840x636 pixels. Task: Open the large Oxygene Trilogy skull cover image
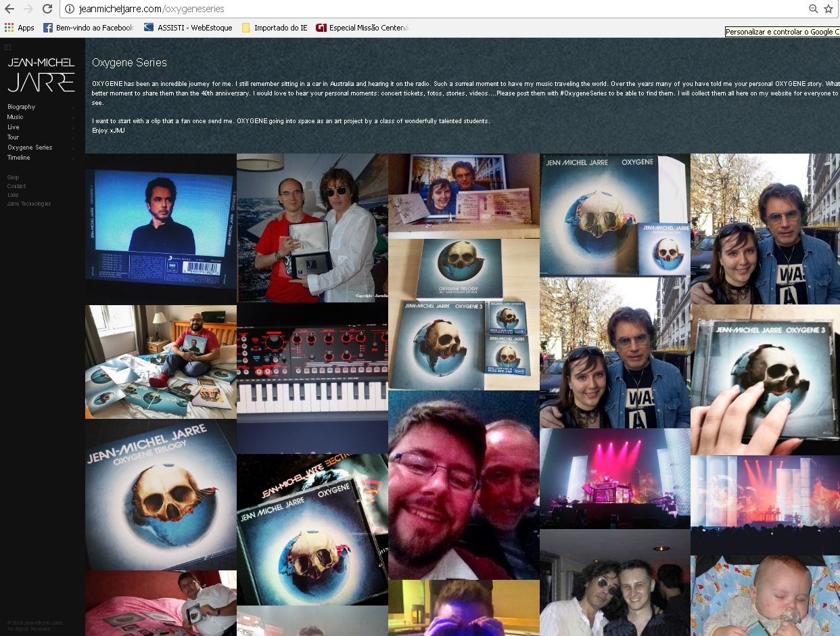click(161, 495)
